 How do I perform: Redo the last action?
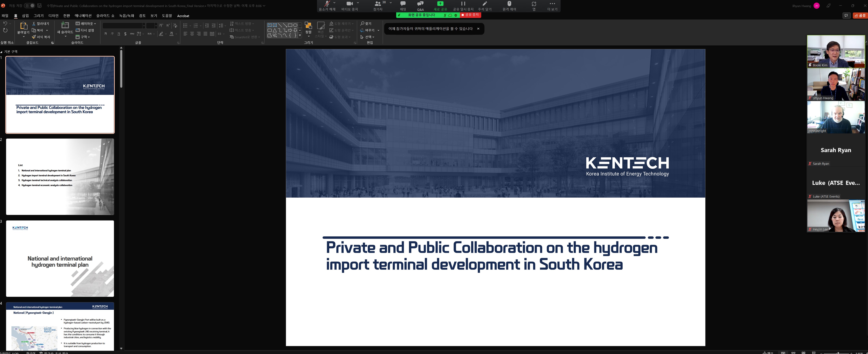click(x=5, y=30)
